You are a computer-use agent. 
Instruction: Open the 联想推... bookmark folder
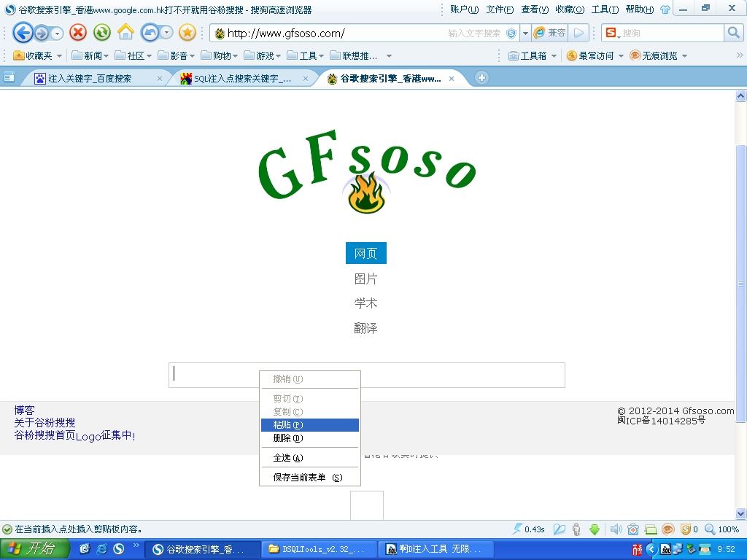pos(354,55)
